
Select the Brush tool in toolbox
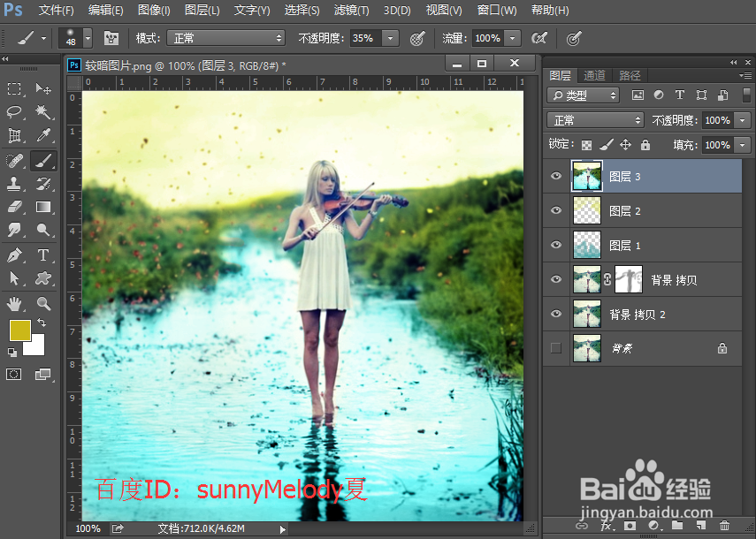point(43,161)
